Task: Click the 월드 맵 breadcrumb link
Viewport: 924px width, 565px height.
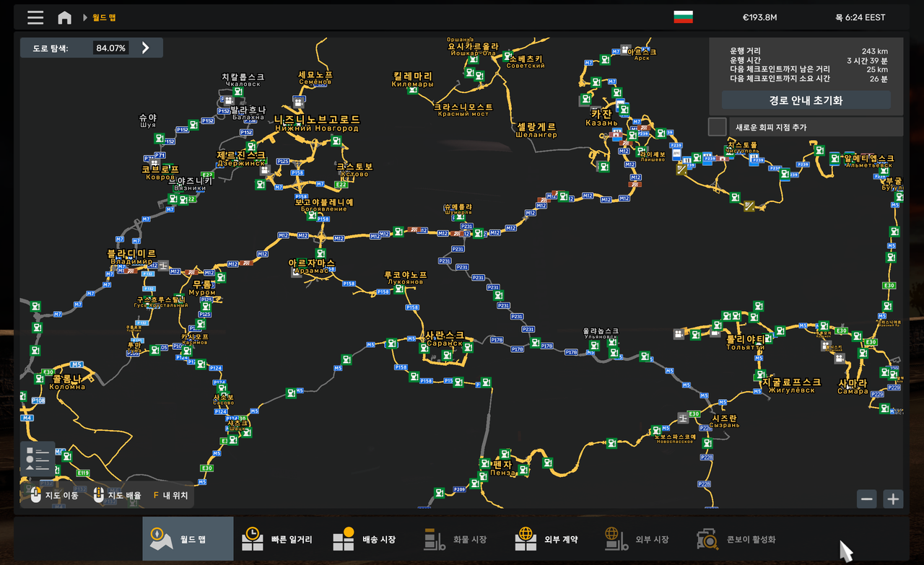Action: tap(105, 17)
